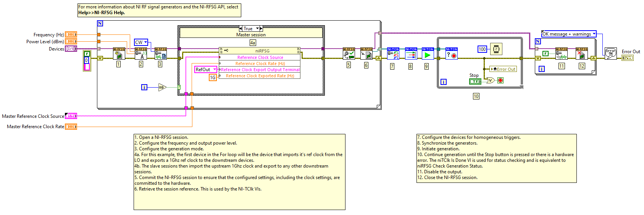Open the OK message + warnings dropdown
This screenshot has width=644, height=215.
(x=594, y=34)
